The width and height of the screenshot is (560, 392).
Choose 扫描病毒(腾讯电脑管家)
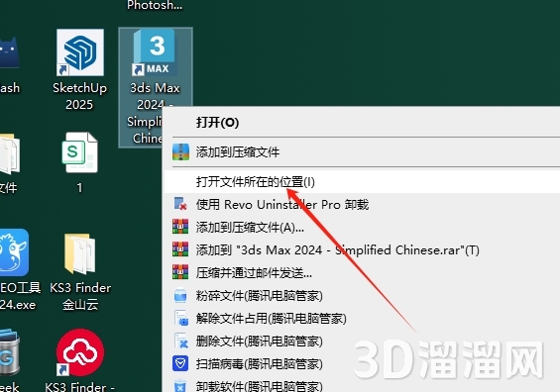[361, 364]
